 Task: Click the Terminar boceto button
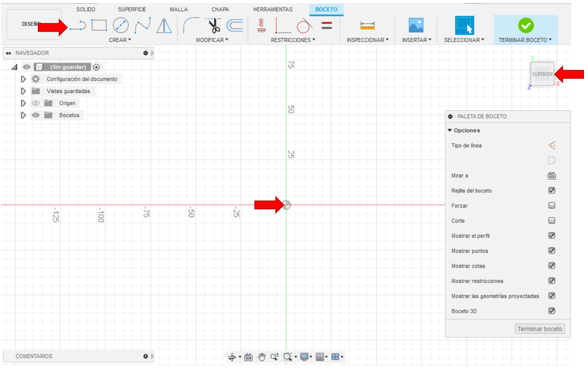[540, 329]
